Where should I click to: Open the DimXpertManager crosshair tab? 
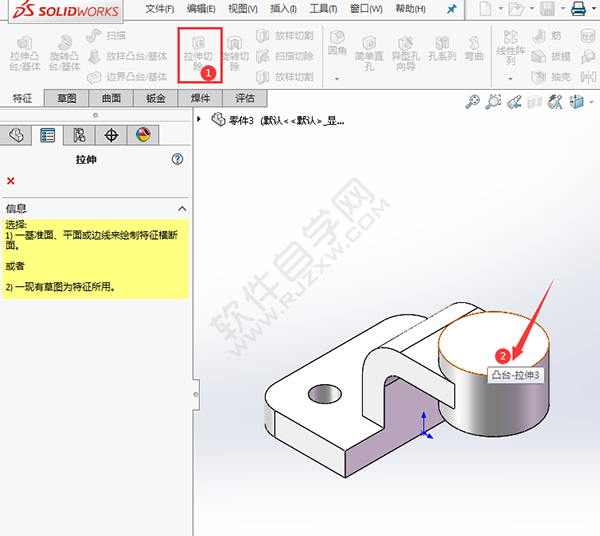coord(111,135)
